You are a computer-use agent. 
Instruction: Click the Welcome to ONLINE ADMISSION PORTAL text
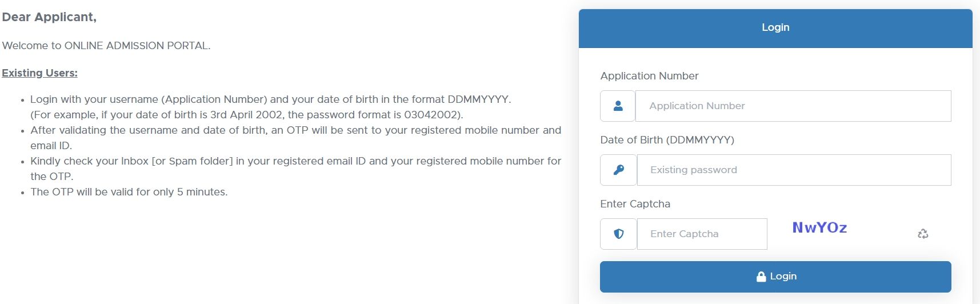pos(106,46)
